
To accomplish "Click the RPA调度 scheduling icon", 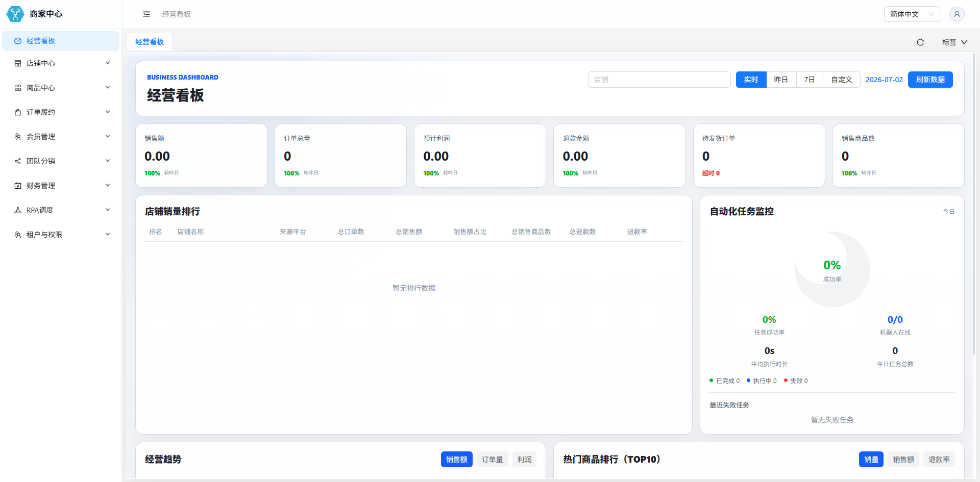I will 18,210.
